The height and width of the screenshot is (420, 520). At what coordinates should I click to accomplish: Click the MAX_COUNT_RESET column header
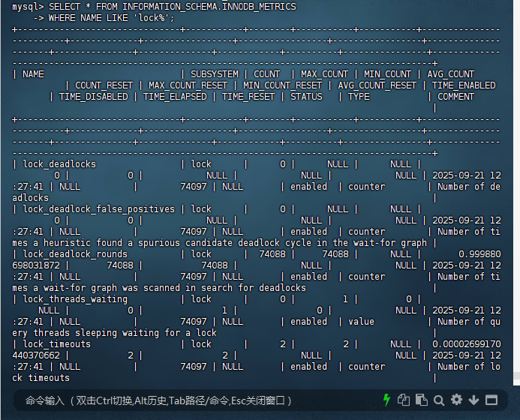pyautogui.click(x=188, y=85)
